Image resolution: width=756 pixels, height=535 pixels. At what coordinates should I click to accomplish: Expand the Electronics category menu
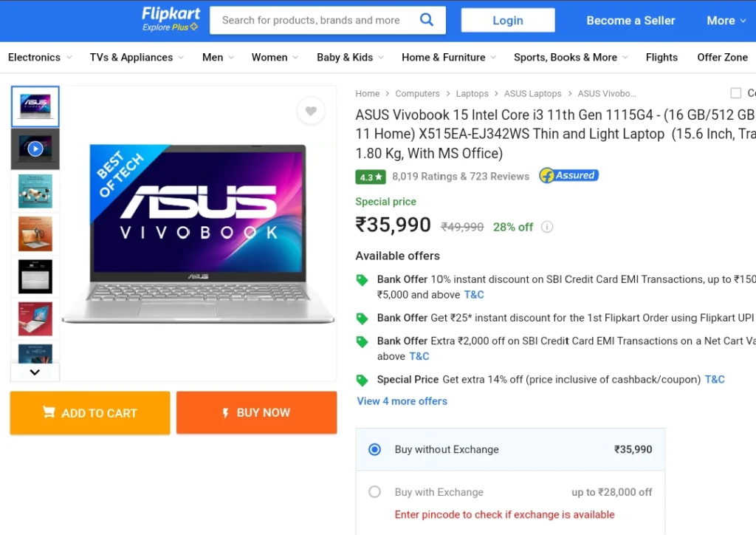point(40,58)
